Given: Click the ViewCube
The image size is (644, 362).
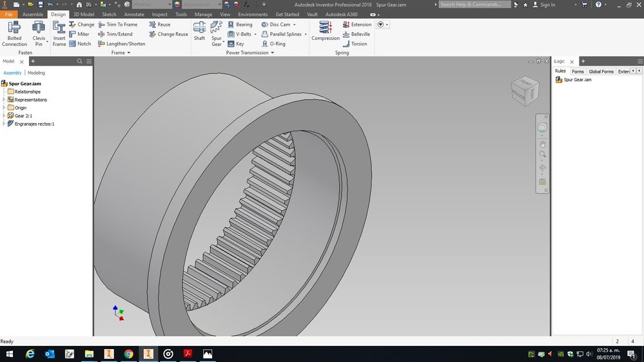Looking at the screenshot, I should (525, 91).
